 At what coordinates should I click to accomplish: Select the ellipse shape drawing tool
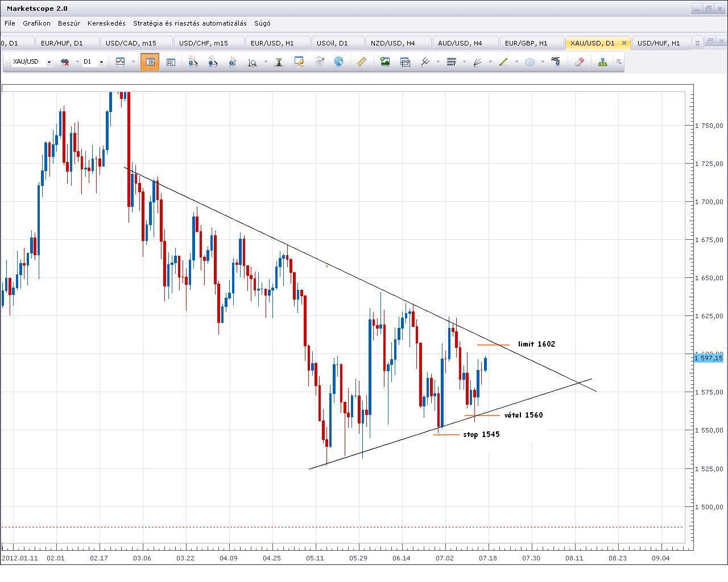(530, 61)
